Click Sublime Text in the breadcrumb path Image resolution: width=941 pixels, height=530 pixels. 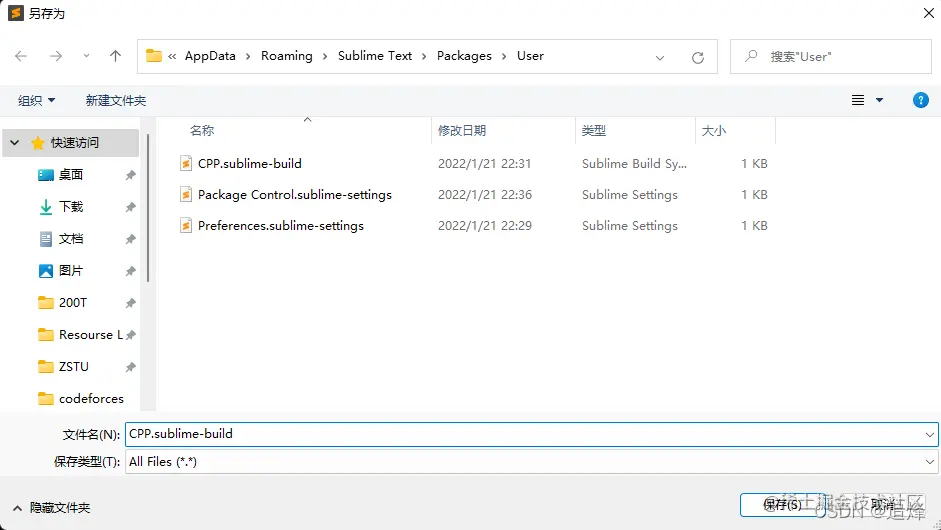pyautogui.click(x=375, y=56)
